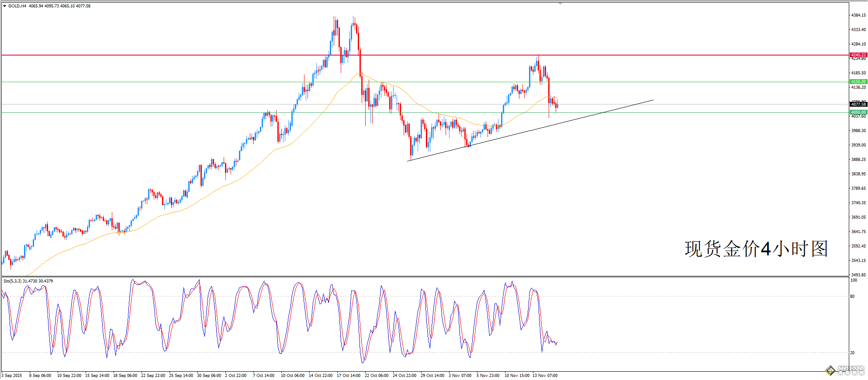Click the chart shift triangle marker at top

point(560,3)
